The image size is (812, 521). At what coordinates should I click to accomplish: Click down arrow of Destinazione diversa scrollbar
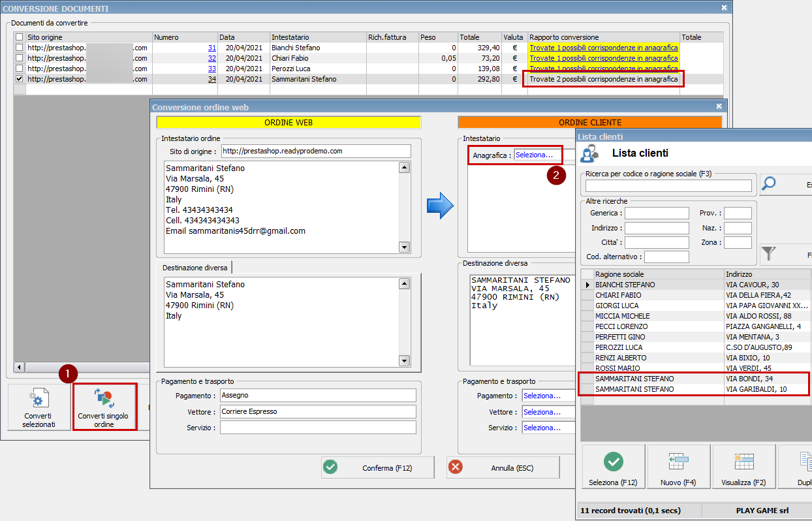[x=404, y=361]
